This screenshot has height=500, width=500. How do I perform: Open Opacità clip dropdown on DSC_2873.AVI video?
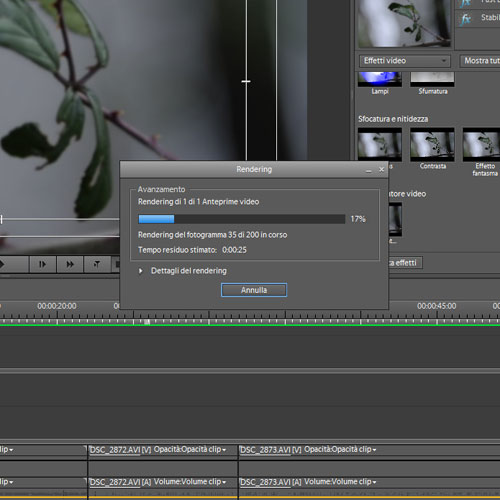374,450
